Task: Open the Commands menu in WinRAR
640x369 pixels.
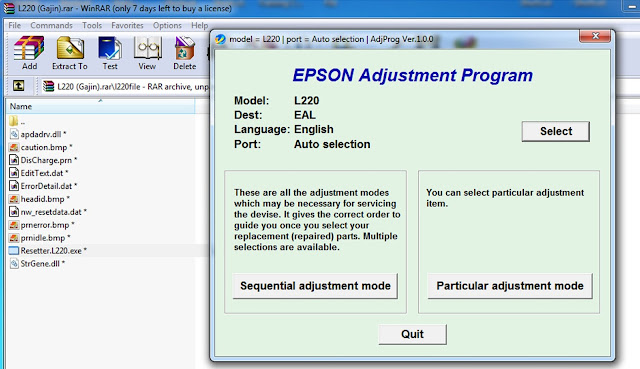Action: click(x=51, y=25)
